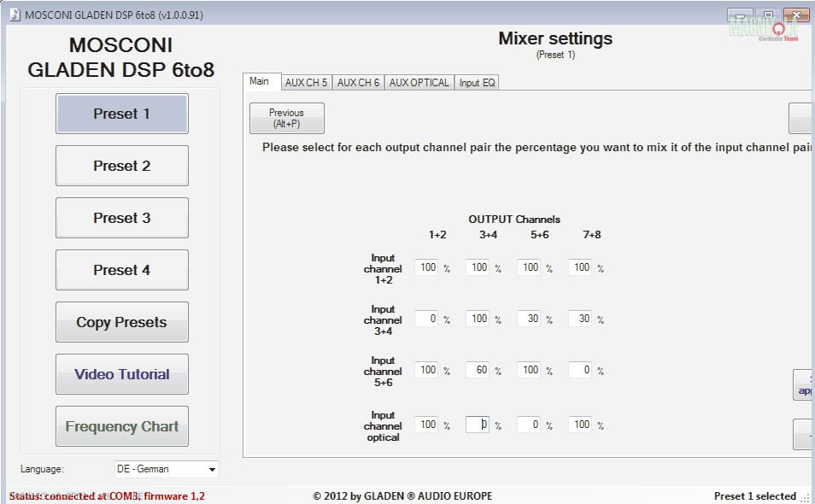Click the 'Input channel 5+6' row label
This screenshot has width=815, height=504.
383,372
